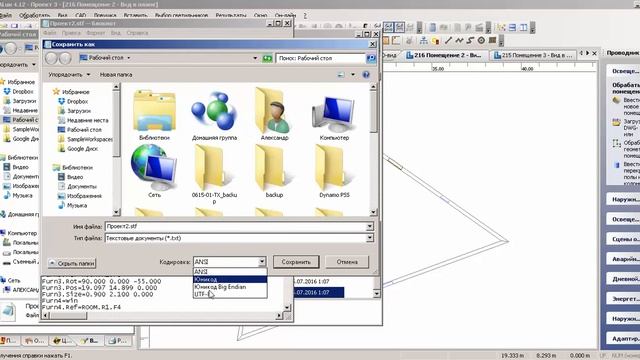Choose Юникод Big Endian encoding option
The image size is (640, 360).
tap(230, 287)
